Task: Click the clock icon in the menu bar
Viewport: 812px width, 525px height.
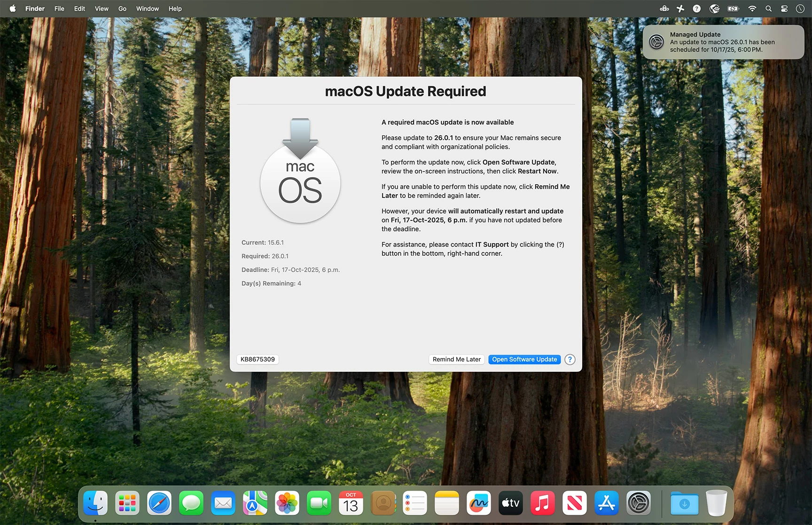Action: pyautogui.click(x=800, y=8)
